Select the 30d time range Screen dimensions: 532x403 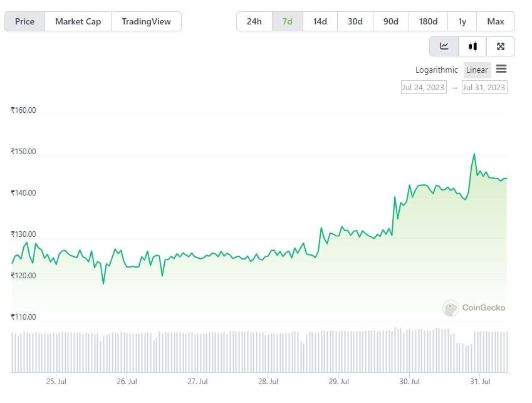(355, 21)
